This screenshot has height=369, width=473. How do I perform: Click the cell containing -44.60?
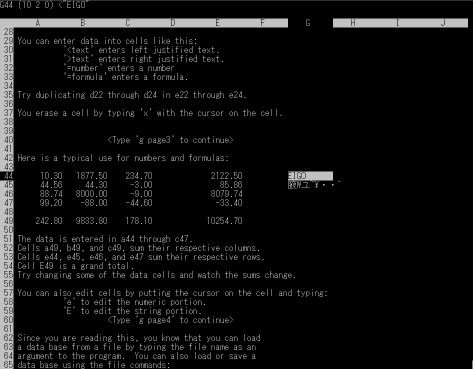point(139,203)
